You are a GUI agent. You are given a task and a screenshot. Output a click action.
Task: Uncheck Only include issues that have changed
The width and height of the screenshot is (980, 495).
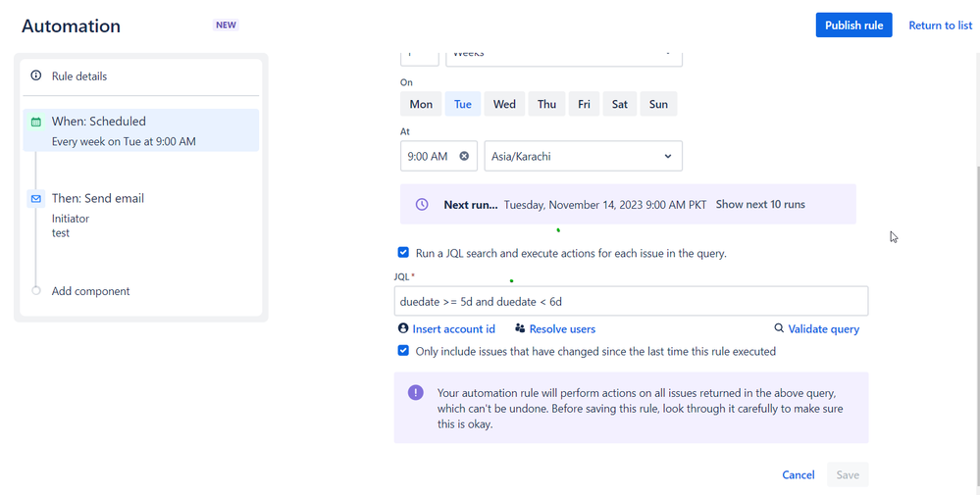(x=403, y=351)
